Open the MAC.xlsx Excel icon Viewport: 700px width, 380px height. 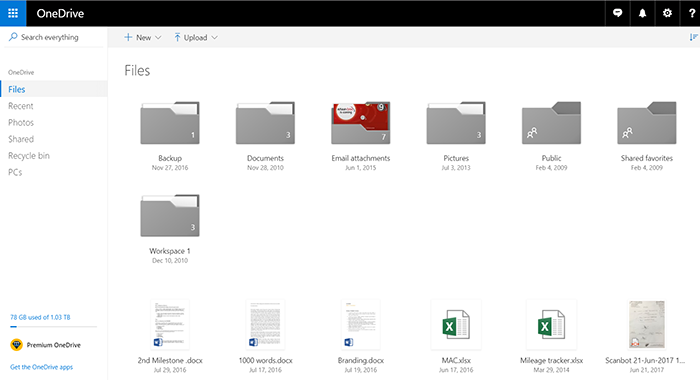[x=456, y=325]
